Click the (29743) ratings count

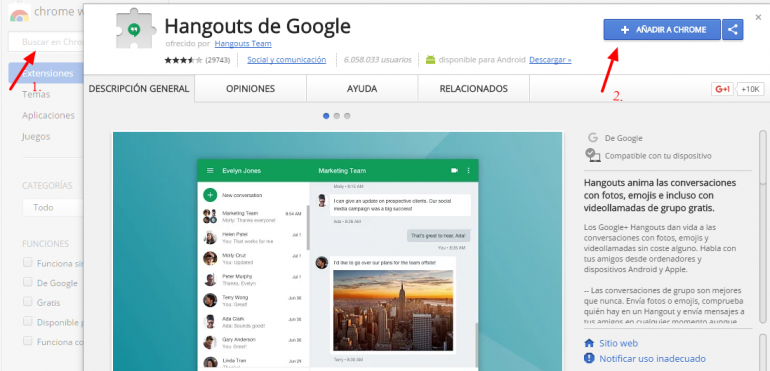218,60
